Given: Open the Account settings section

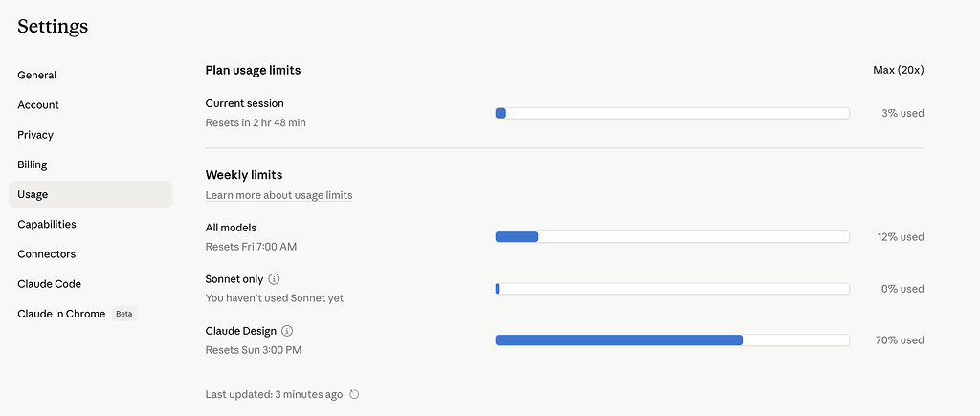Looking at the screenshot, I should coord(38,105).
